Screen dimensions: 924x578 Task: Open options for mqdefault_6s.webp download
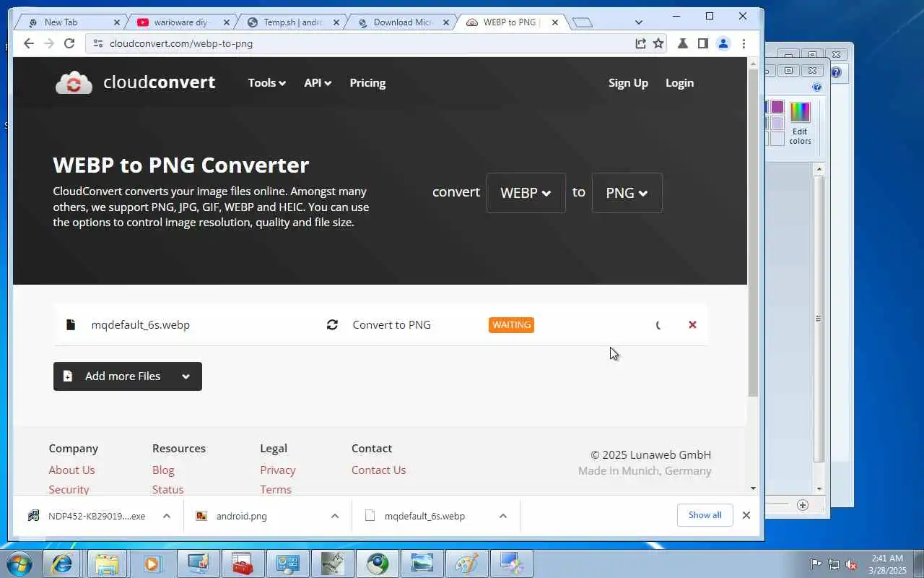[x=503, y=516]
